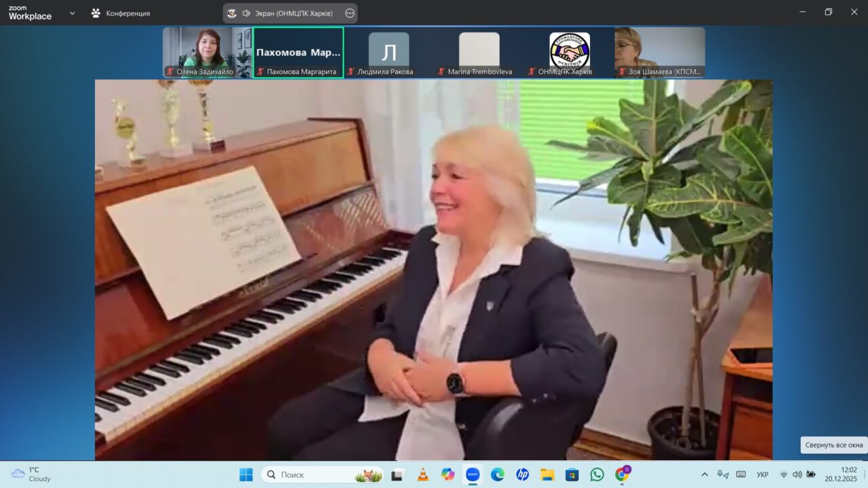This screenshot has height=488, width=868.
Task: Click the Zoom taskbar icon
Action: pos(473,474)
